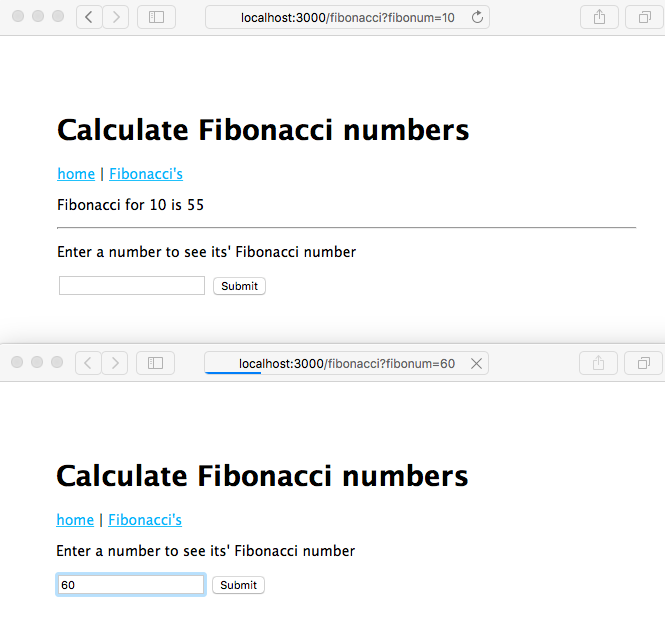Go back in the top browser window

click(89, 17)
